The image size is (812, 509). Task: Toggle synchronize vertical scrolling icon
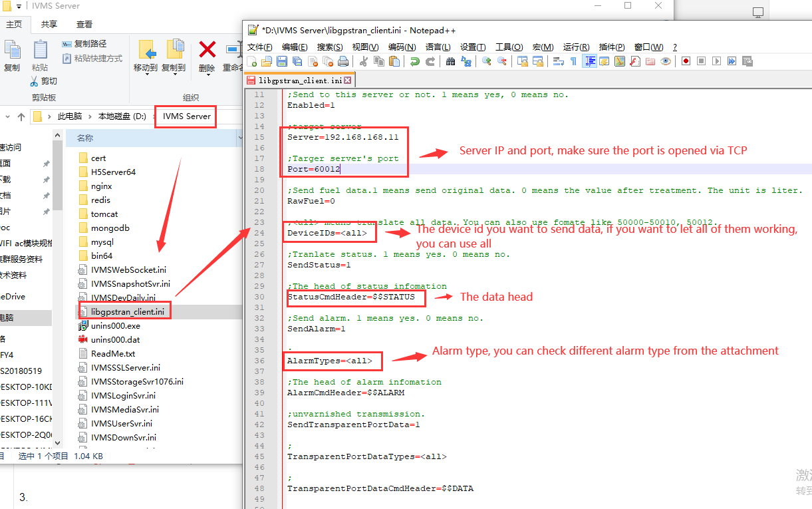(x=522, y=61)
